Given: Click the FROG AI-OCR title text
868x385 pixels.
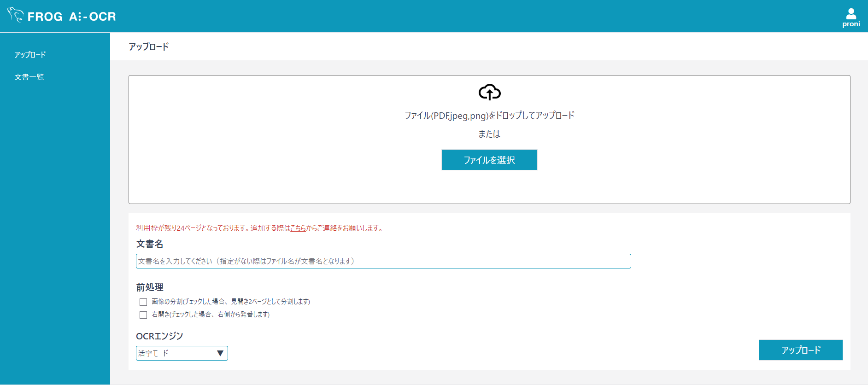Looking at the screenshot, I should tap(72, 17).
